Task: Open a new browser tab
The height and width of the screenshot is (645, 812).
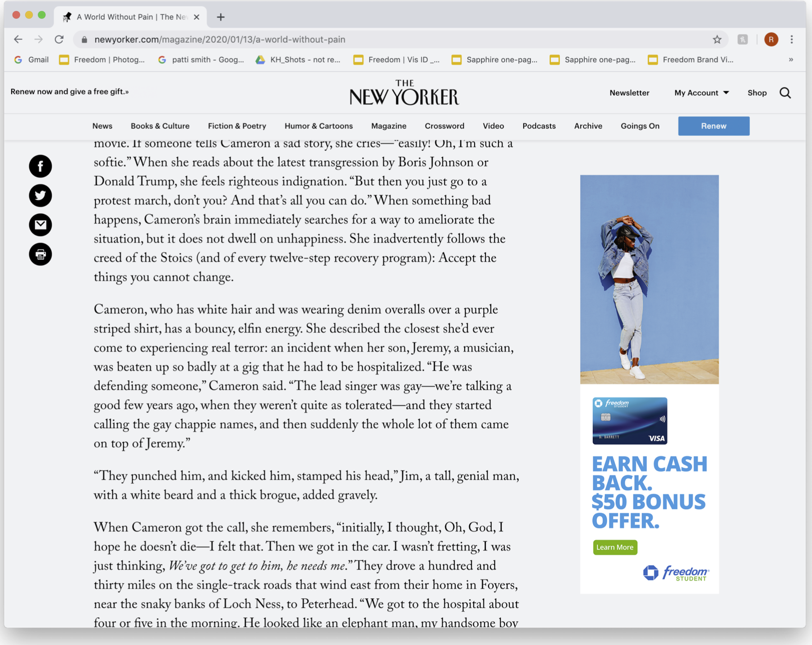Action: pyautogui.click(x=221, y=17)
